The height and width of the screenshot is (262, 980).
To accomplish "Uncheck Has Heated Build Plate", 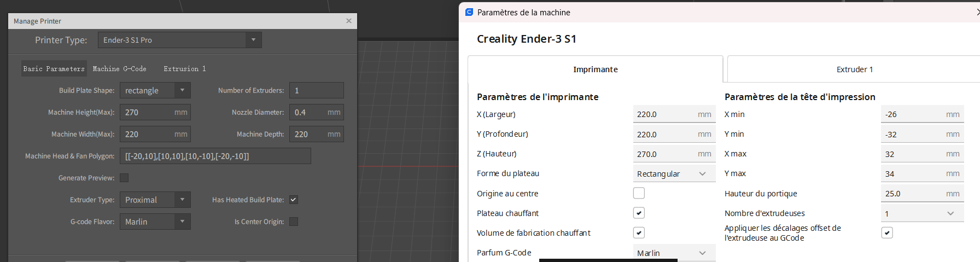I will [294, 200].
